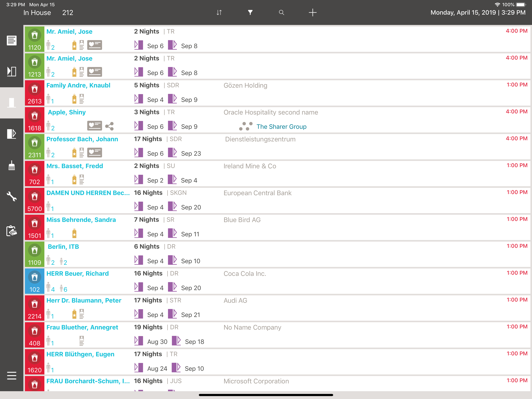Viewport: 532px width, 399px height.
Task: Tap the plus add icon
Action: pos(312,12)
